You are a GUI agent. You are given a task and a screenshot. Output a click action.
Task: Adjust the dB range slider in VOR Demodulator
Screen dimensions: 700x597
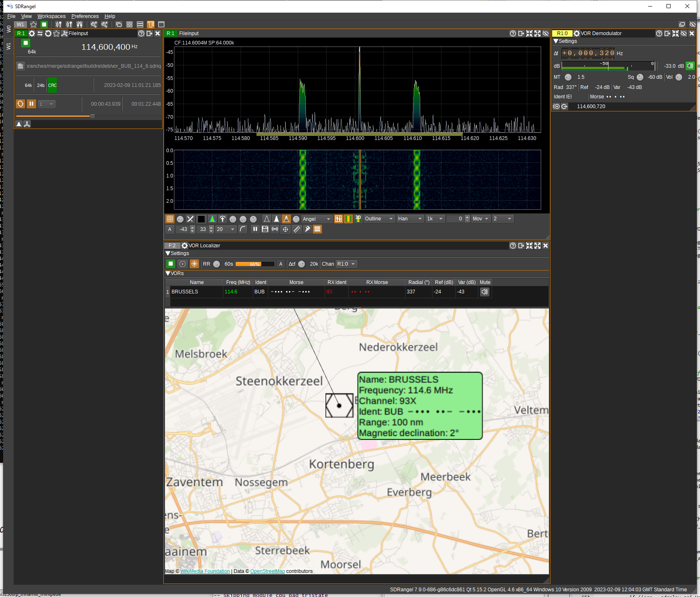click(609, 66)
